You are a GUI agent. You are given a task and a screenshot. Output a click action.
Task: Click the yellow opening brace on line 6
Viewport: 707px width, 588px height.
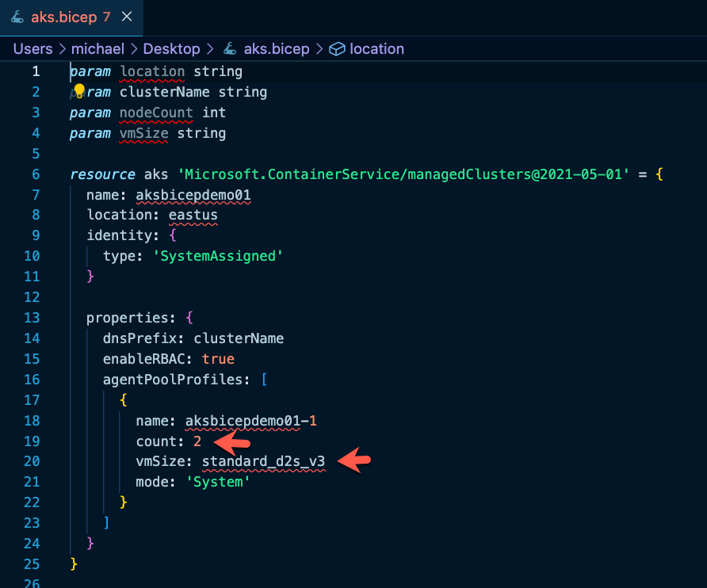click(659, 174)
